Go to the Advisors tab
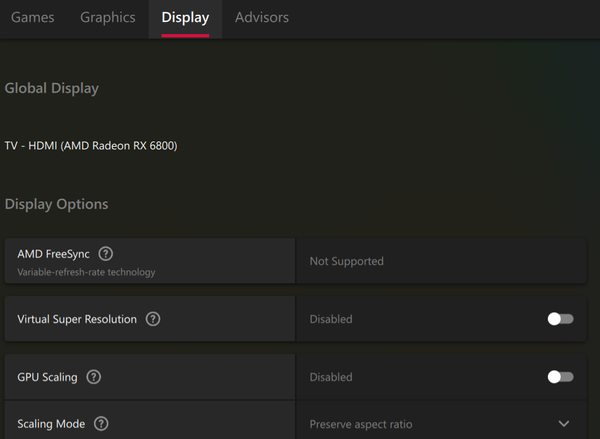The height and width of the screenshot is (439, 600). pyautogui.click(x=262, y=18)
